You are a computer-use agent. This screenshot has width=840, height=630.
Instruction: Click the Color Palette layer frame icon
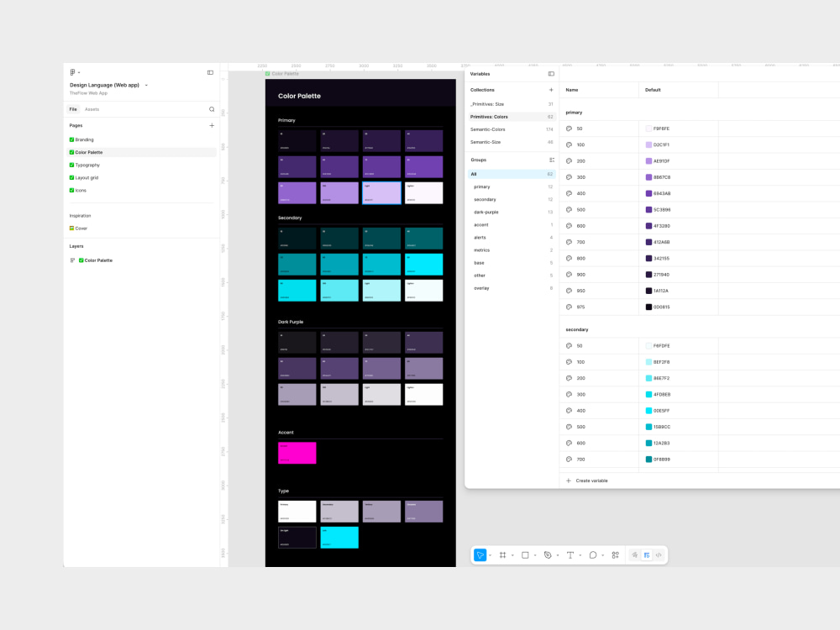(x=72, y=260)
